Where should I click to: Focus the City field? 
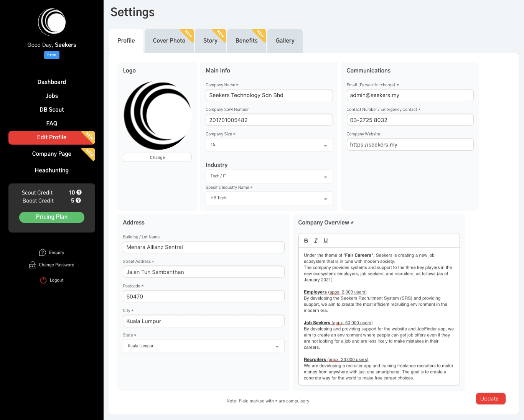click(x=203, y=321)
